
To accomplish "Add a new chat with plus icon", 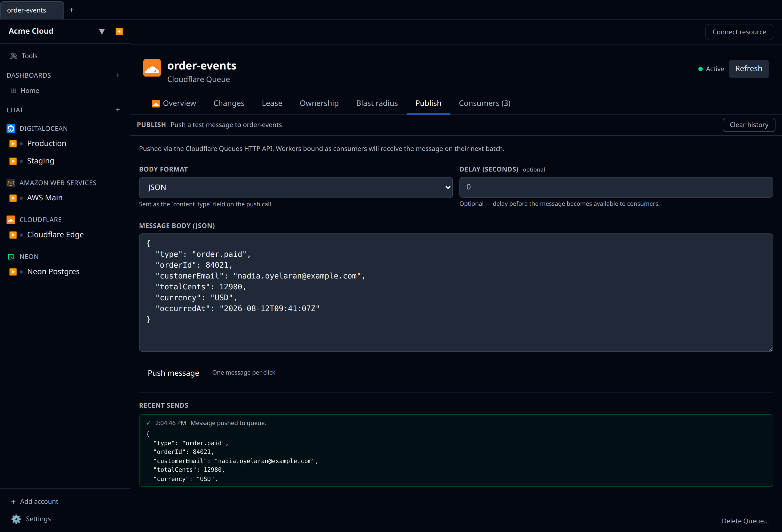I will click(x=118, y=110).
